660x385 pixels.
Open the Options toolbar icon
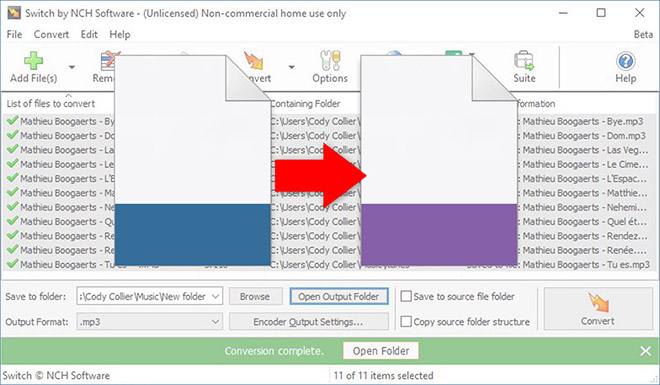[330, 61]
